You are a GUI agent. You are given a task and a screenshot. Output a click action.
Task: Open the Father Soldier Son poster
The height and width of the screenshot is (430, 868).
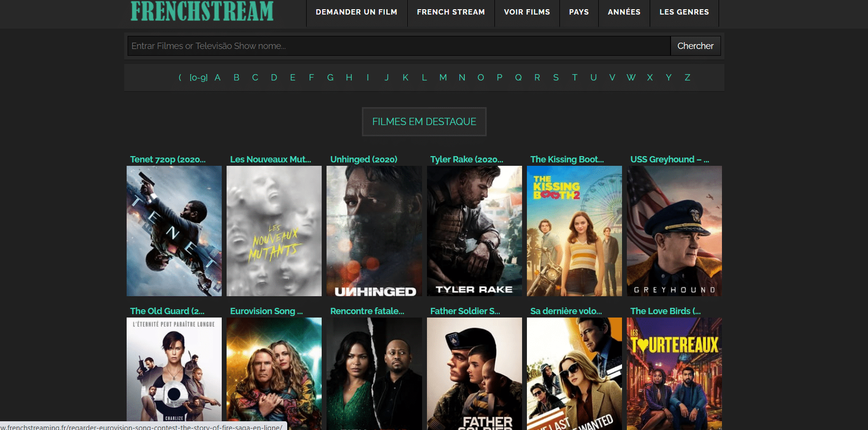click(x=475, y=373)
